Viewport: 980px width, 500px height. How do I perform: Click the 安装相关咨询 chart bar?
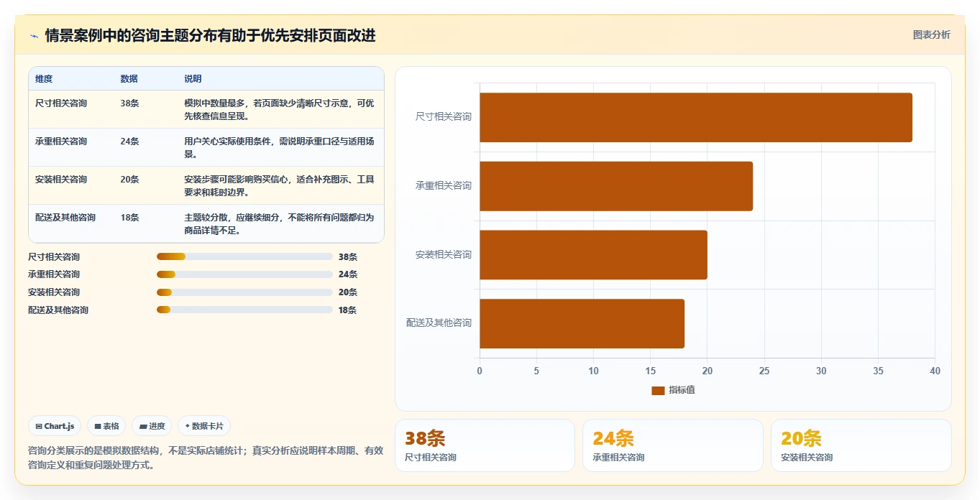pyautogui.click(x=593, y=254)
